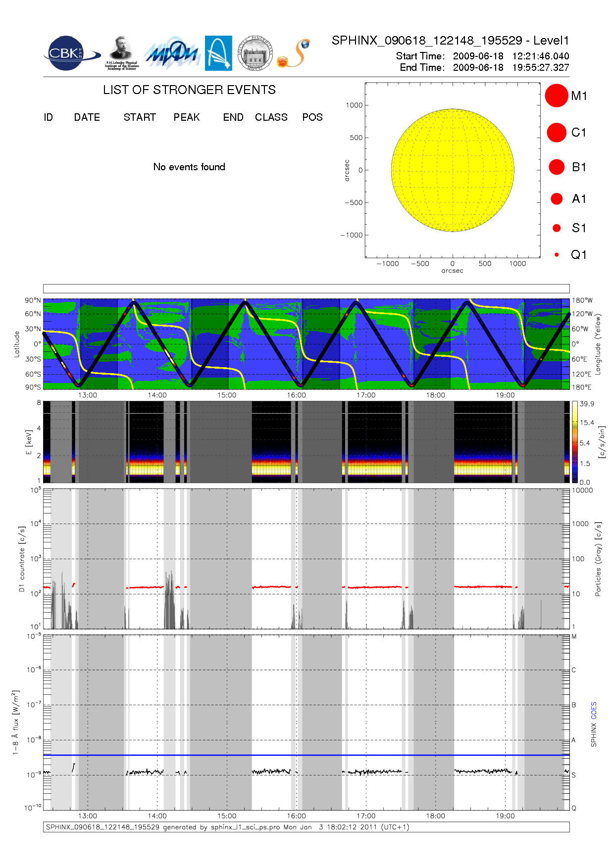The height and width of the screenshot is (868, 614).
Task: Click the START column header
Action: [x=140, y=117]
